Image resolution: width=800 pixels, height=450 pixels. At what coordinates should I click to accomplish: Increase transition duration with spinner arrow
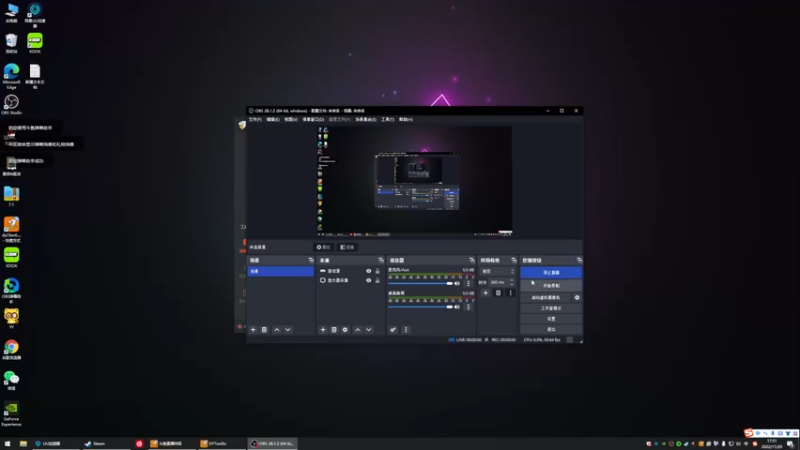[512, 280]
